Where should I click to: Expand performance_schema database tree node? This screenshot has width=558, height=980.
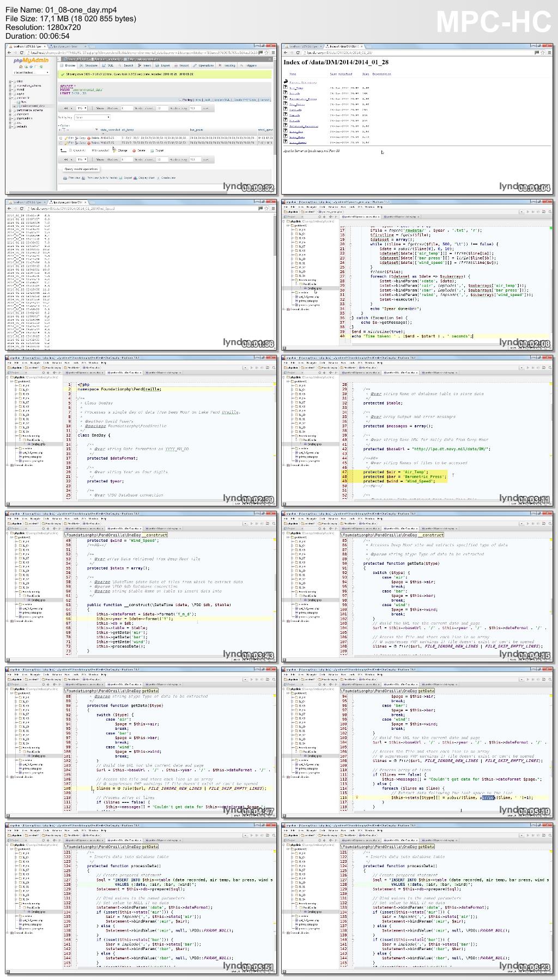(10, 110)
